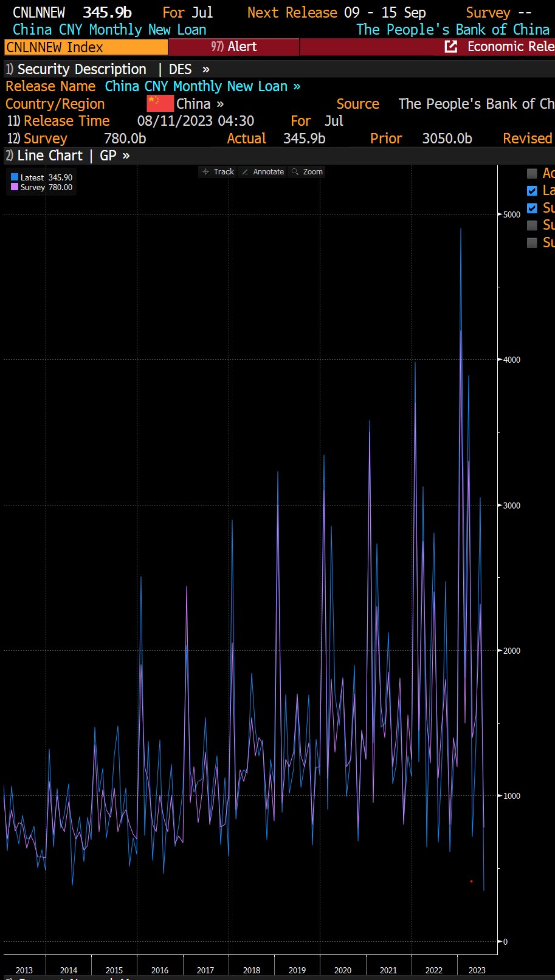Click the Source label
Image resolution: width=555 pixels, height=980 pixels.
point(358,104)
